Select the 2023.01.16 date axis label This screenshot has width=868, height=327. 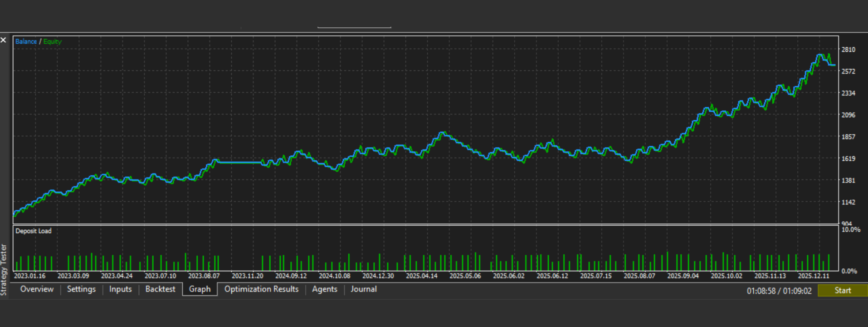click(29, 276)
